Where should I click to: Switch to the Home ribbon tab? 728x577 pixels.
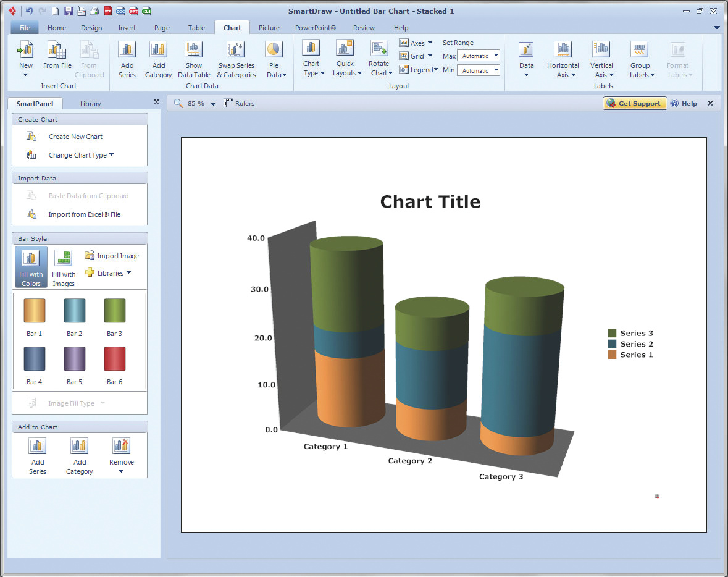coord(57,28)
